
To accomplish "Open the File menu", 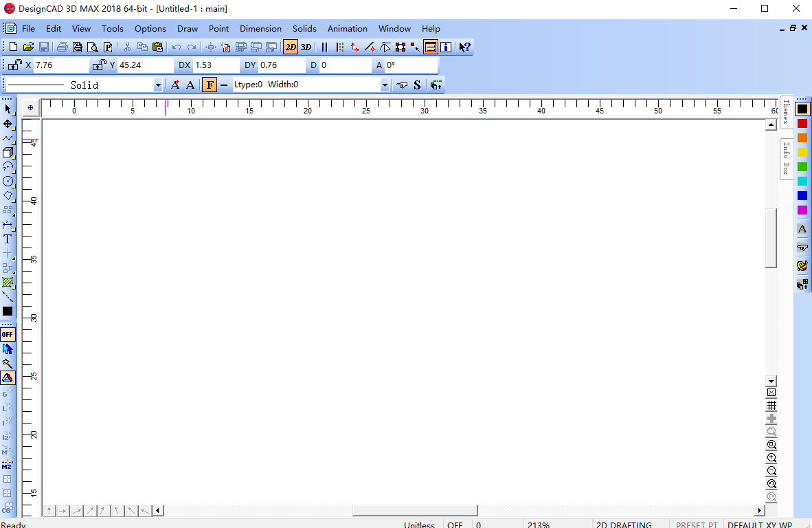I will 28,28.
